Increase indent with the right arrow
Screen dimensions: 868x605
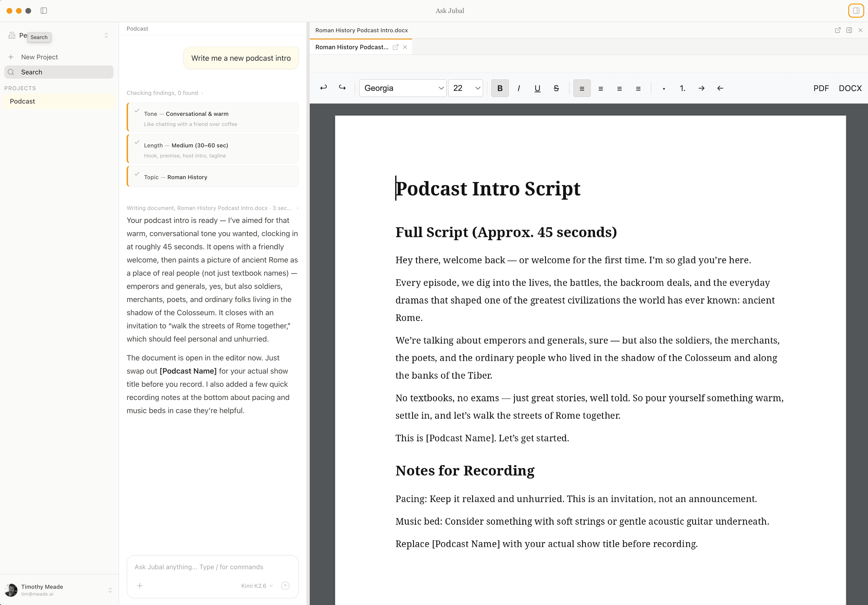pyautogui.click(x=701, y=88)
